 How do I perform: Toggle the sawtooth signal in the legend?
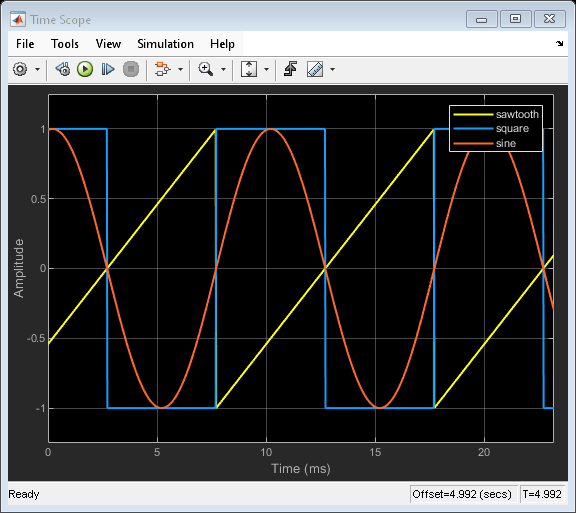tap(517, 115)
